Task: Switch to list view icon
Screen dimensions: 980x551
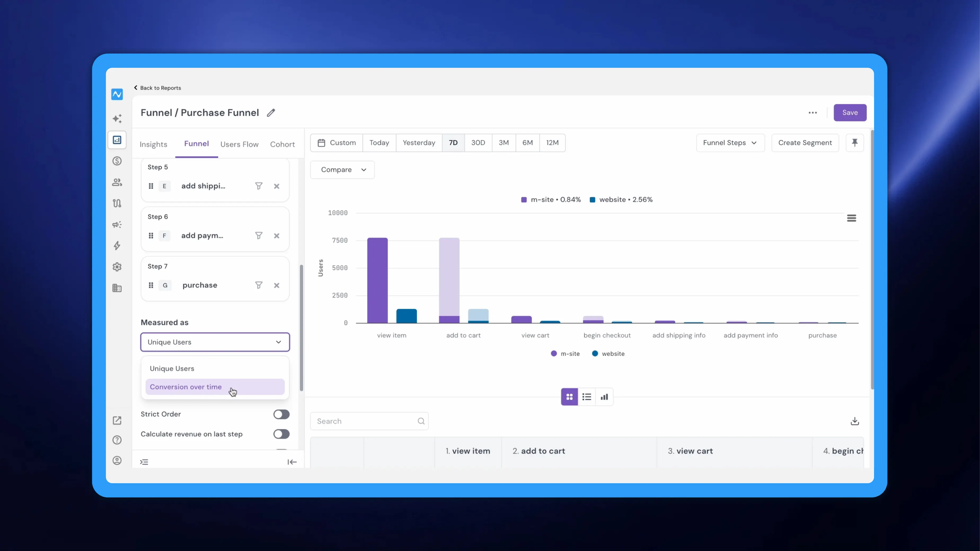Action: click(587, 397)
